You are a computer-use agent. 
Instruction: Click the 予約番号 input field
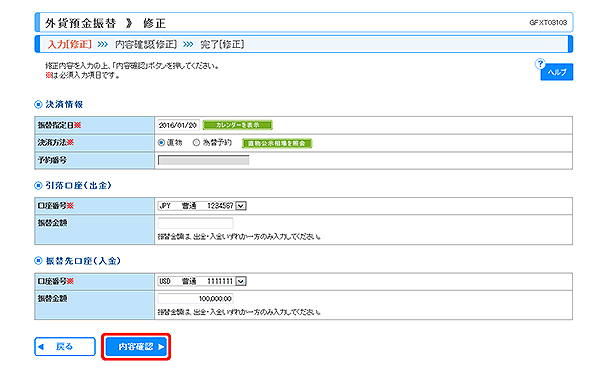coord(203,160)
